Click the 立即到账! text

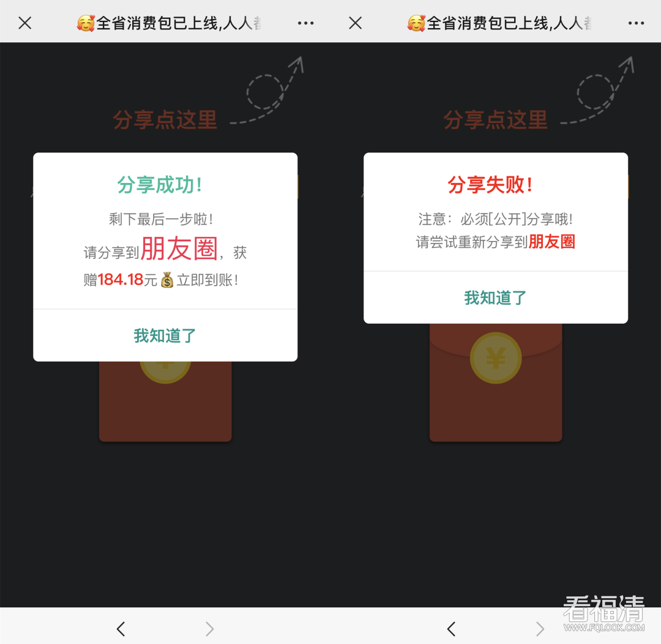coord(207,280)
